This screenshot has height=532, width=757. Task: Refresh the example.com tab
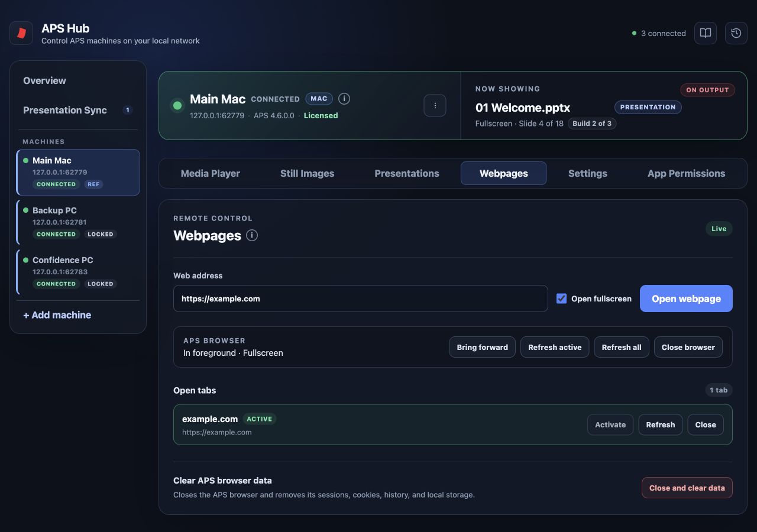[x=661, y=424]
